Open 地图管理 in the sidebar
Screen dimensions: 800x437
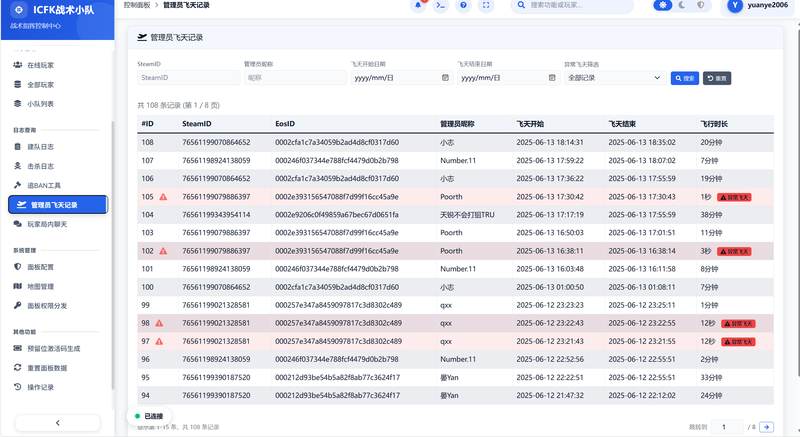coord(41,286)
